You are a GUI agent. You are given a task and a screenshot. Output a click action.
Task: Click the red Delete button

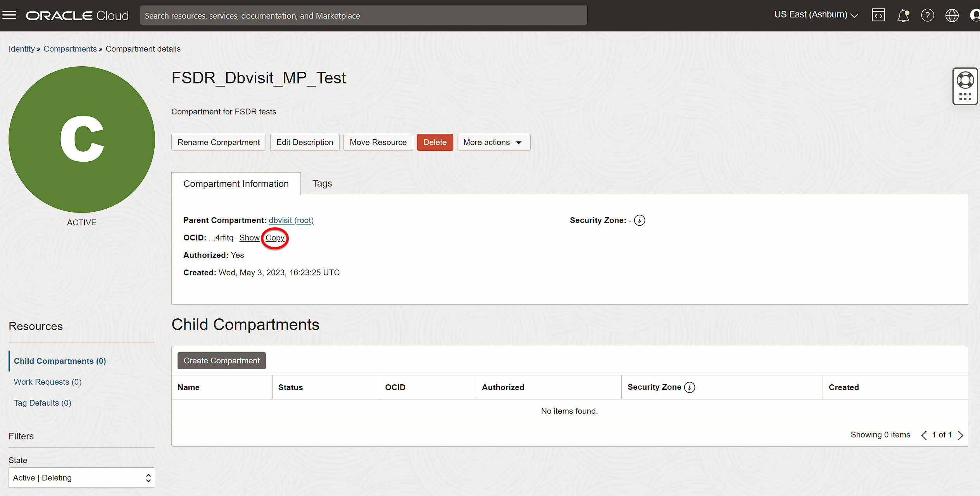point(435,142)
